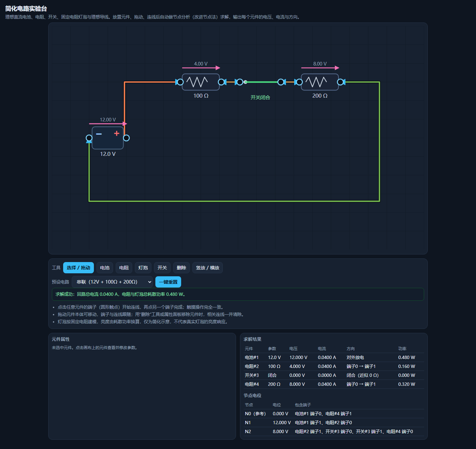
Task: Click left terminal of the 100 Ω resistor
Action: tap(180, 82)
